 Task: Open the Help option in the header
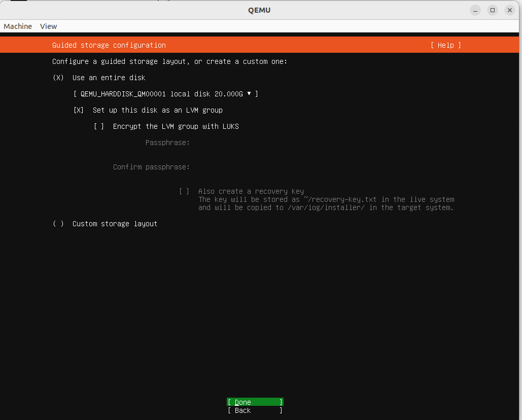coord(445,45)
